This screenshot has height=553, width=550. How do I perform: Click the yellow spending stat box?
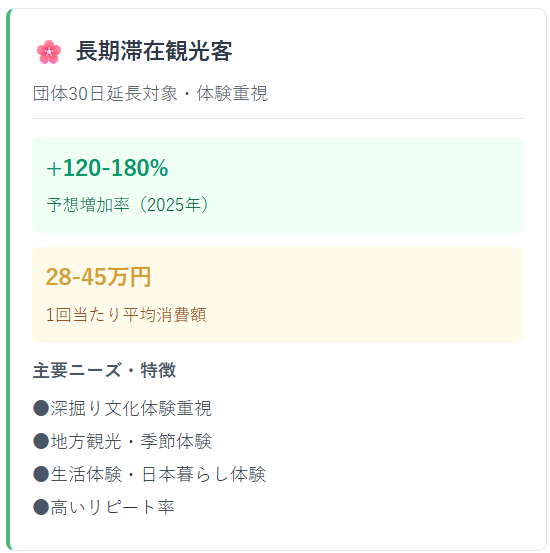point(277,295)
